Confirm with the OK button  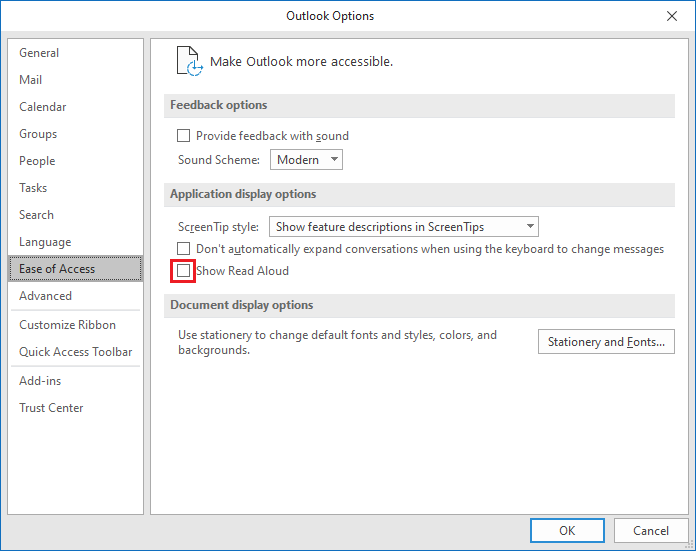click(x=567, y=530)
